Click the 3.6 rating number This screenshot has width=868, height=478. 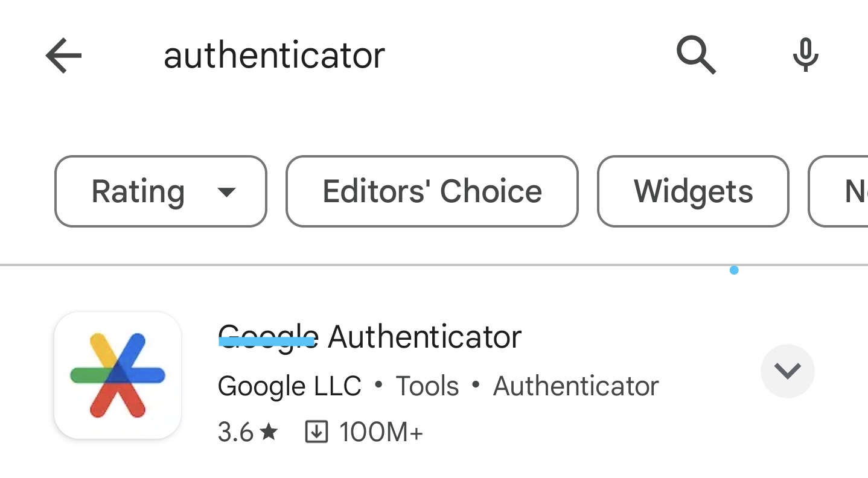(x=235, y=432)
